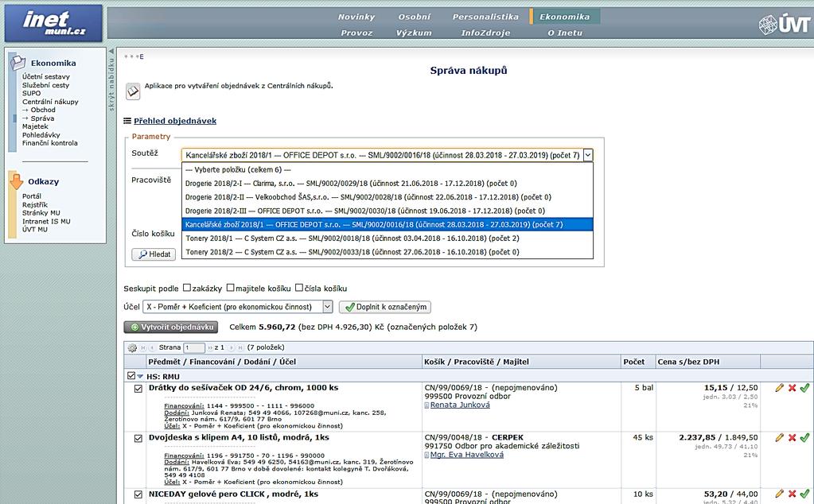Uncheck Dvojdeska s klipem item checkbox
The image size is (814, 504).
(138, 438)
